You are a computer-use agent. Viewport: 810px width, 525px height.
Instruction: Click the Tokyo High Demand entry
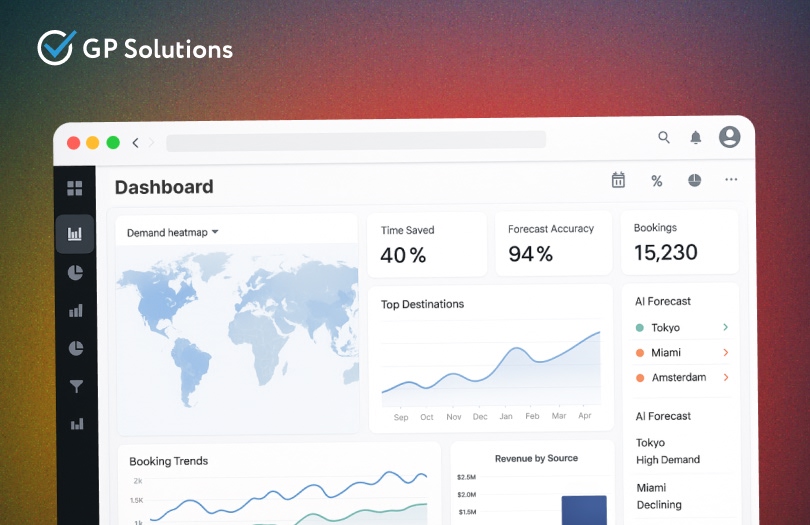[668, 451]
